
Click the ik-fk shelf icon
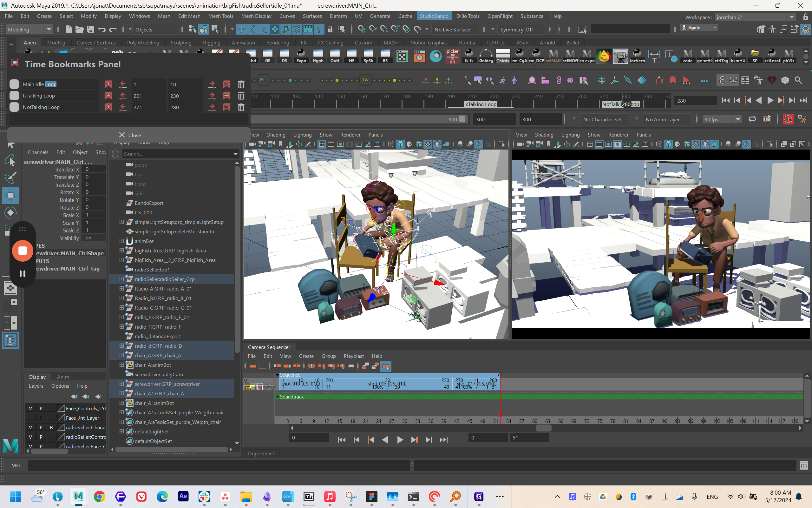tap(469, 56)
